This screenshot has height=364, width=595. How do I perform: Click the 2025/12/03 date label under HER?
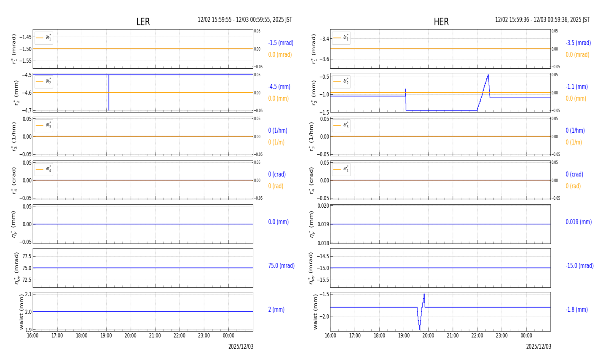coord(539,347)
